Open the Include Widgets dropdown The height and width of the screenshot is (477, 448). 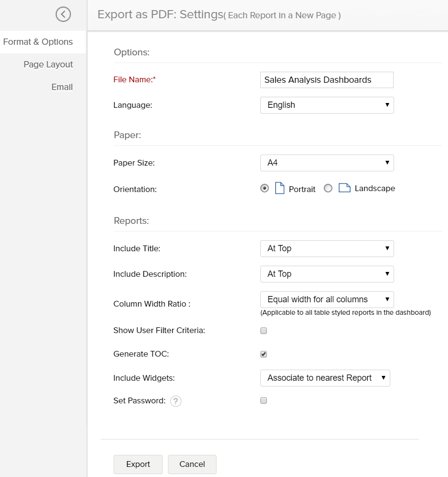point(325,378)
